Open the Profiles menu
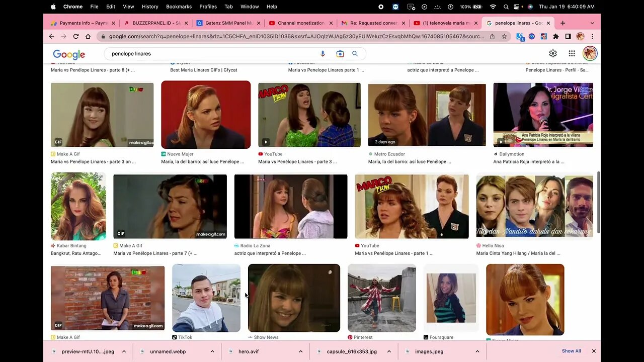 point(208,7)
